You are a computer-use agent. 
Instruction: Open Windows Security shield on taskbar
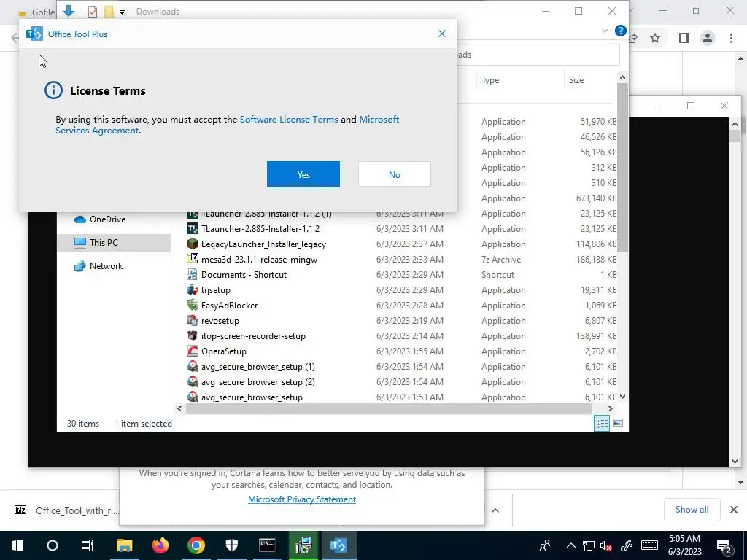tap(231, 545)
